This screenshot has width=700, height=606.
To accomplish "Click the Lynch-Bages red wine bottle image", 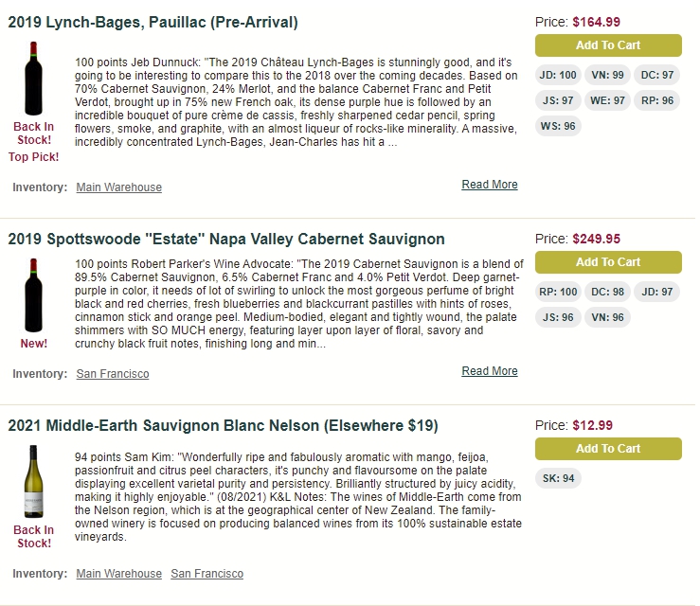I will click(33, 79).
